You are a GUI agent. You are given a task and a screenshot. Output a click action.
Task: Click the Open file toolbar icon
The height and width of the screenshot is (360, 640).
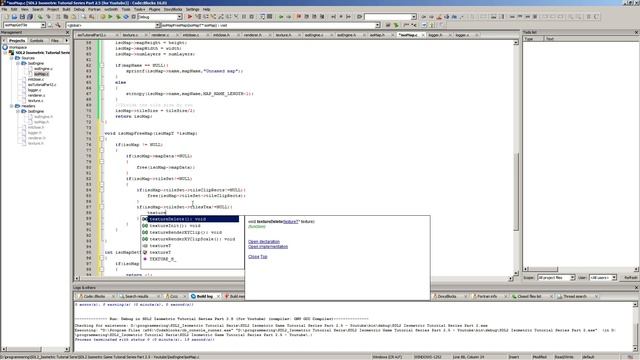point(14,17)
